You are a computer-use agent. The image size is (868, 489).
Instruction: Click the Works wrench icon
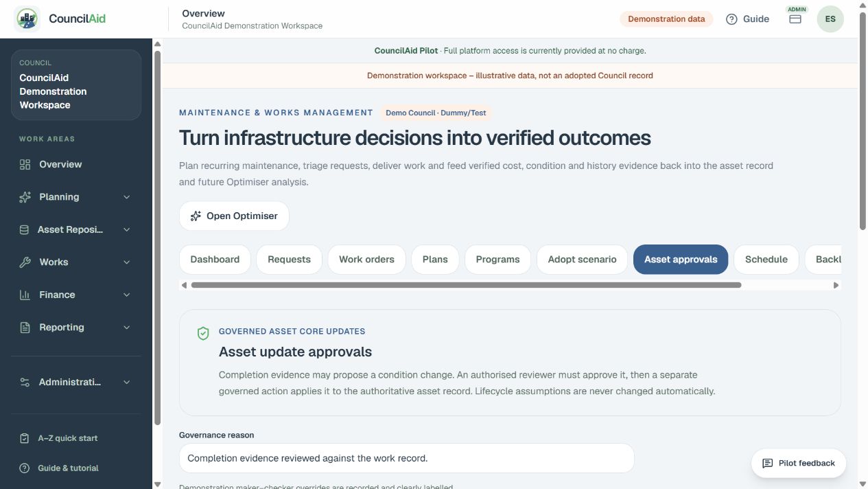[25, 262]
